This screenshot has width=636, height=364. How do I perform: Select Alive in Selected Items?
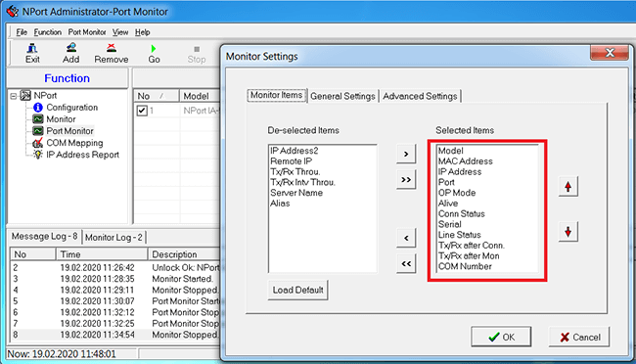pyautogui.click(x=448, y=204)
